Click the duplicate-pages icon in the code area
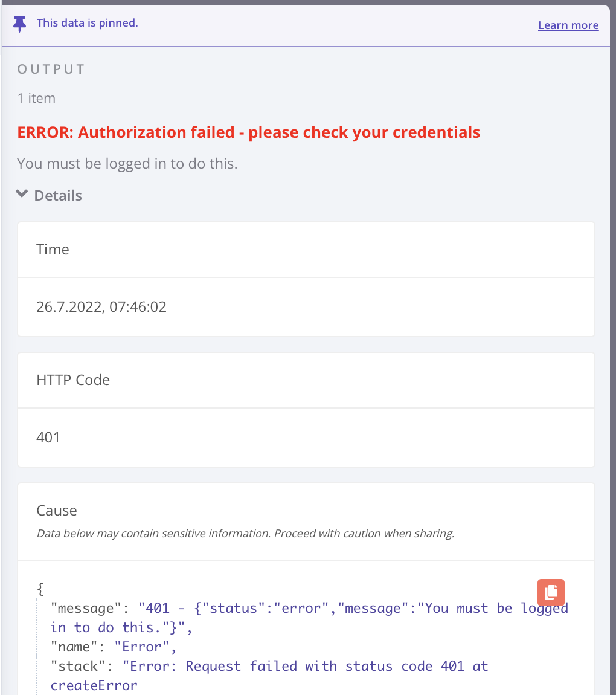Image resolution: width=616 pixels, height=695 pixels. pos(550,592)
